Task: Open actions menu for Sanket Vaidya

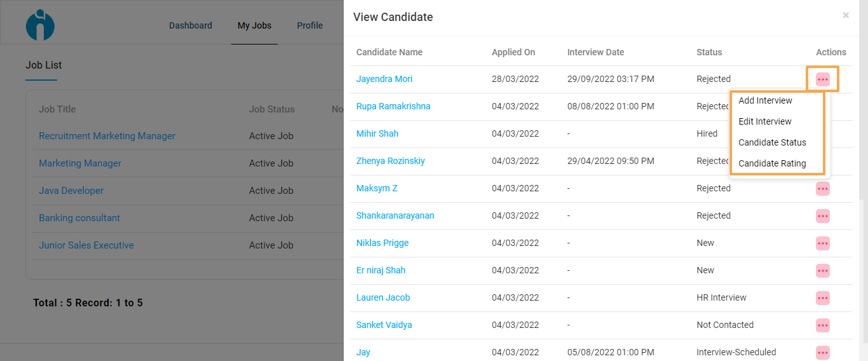Action: pyautogui.click(x=823, y=325)
